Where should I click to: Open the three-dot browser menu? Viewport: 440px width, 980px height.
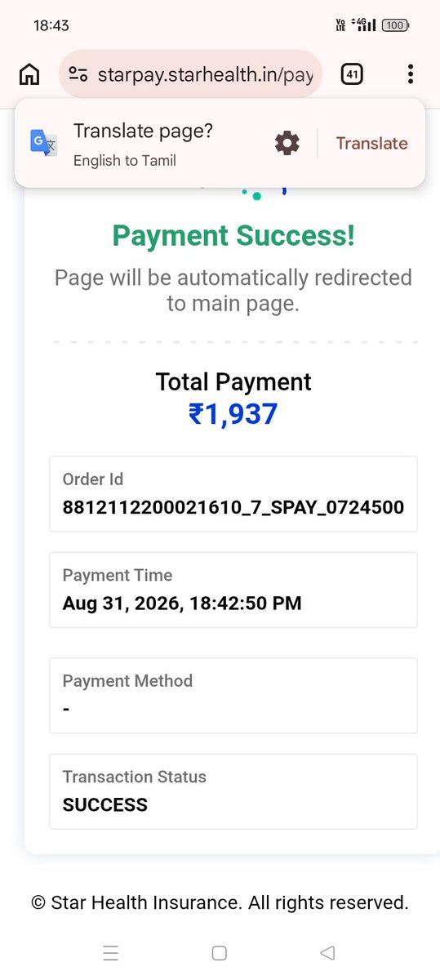(410, 75)
